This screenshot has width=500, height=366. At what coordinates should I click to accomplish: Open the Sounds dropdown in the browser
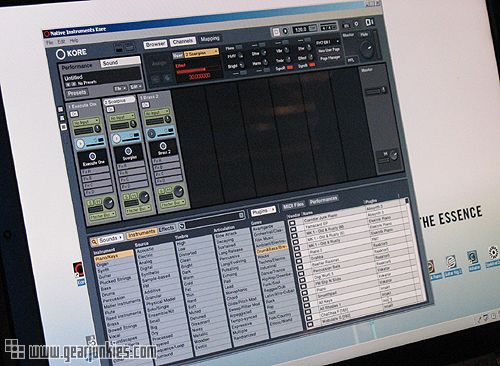coord(112,239)
